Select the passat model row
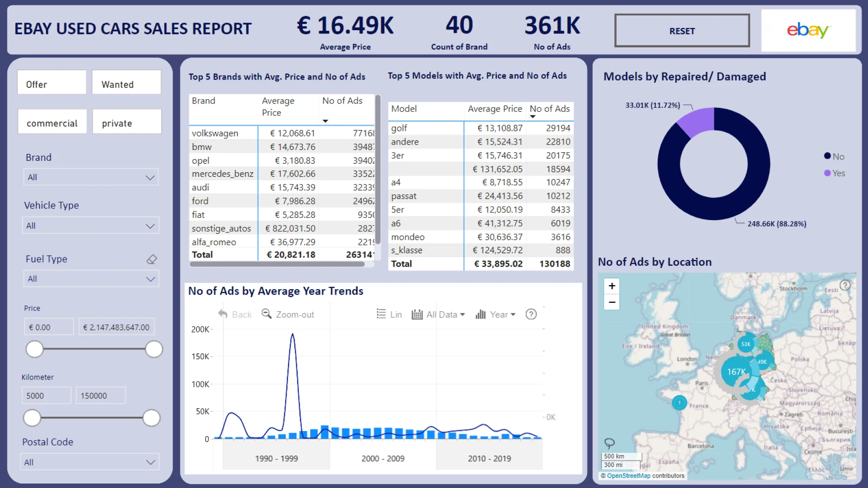The height and width of the screenshot is (488, 868). pos(481,196)
